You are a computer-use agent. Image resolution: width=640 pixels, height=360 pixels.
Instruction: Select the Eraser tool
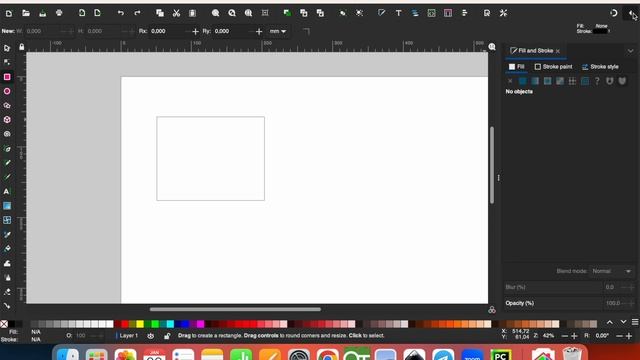[x=7, y=292]
